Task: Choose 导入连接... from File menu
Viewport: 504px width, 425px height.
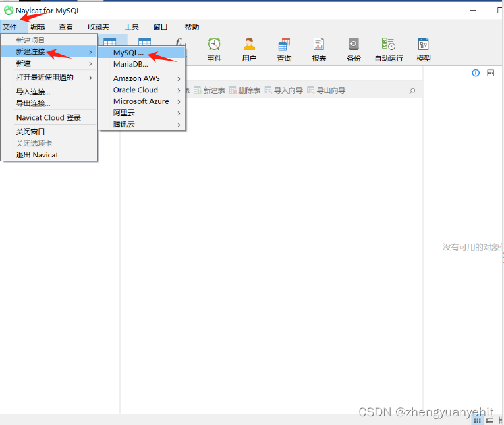Action: pos(49,92)
